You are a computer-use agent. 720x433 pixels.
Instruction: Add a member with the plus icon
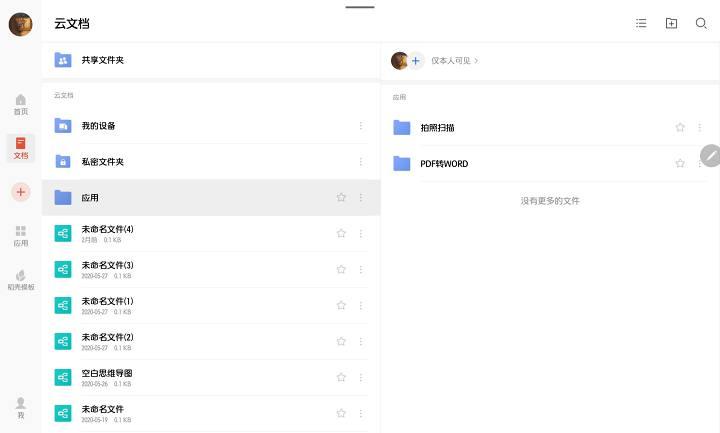415,61
